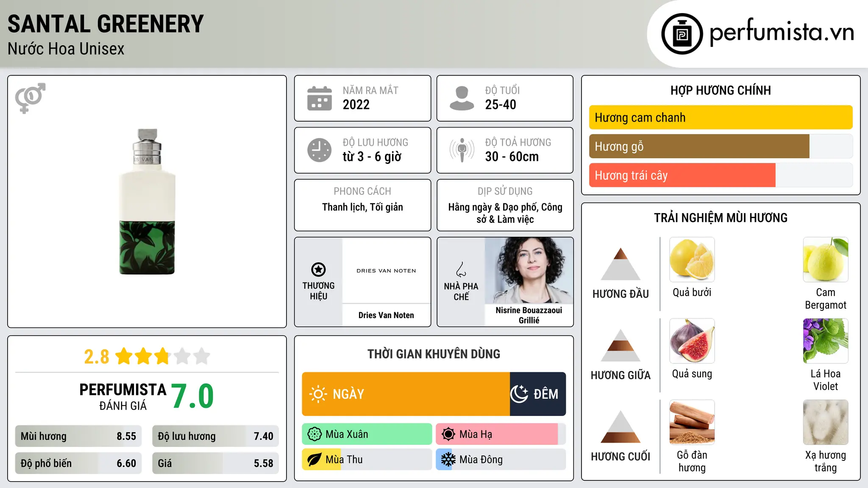
Task: Click the 2.8 user rating number
Action: (x=97, y=357)
